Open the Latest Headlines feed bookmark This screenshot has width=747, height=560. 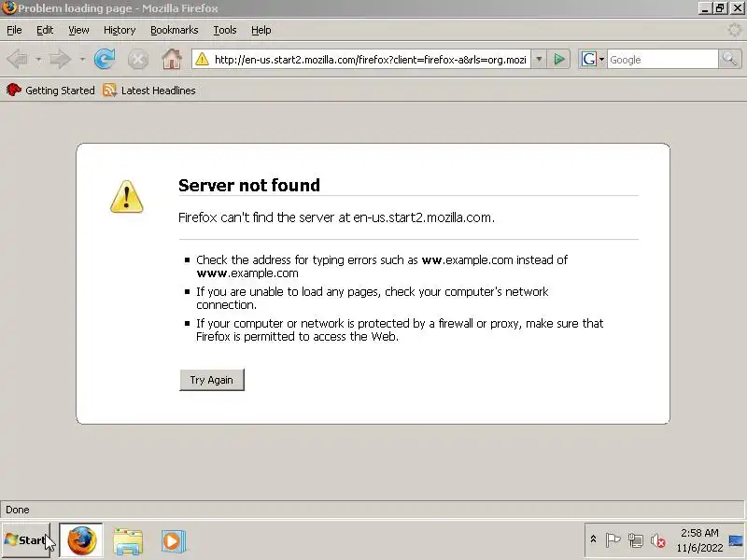(149, 90)
